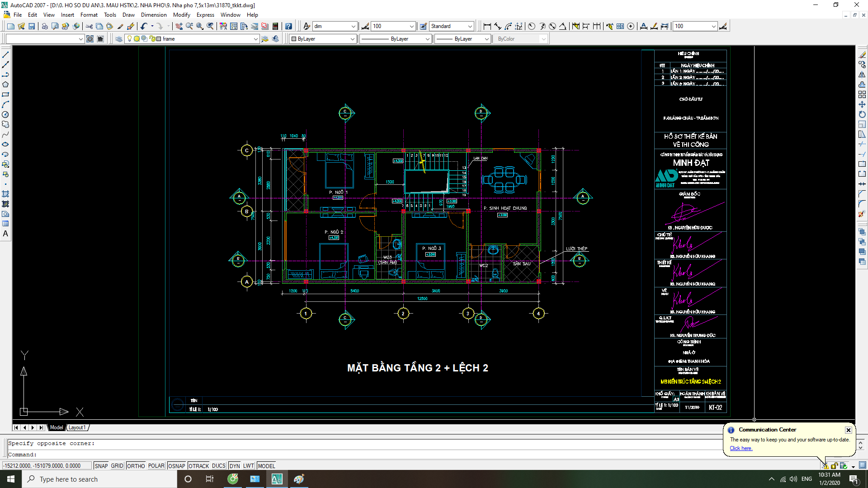Image resolution: width=868 pixels, height=488 pixels.
Task: Select the Circle draw tool
Action: pos(5,114)
